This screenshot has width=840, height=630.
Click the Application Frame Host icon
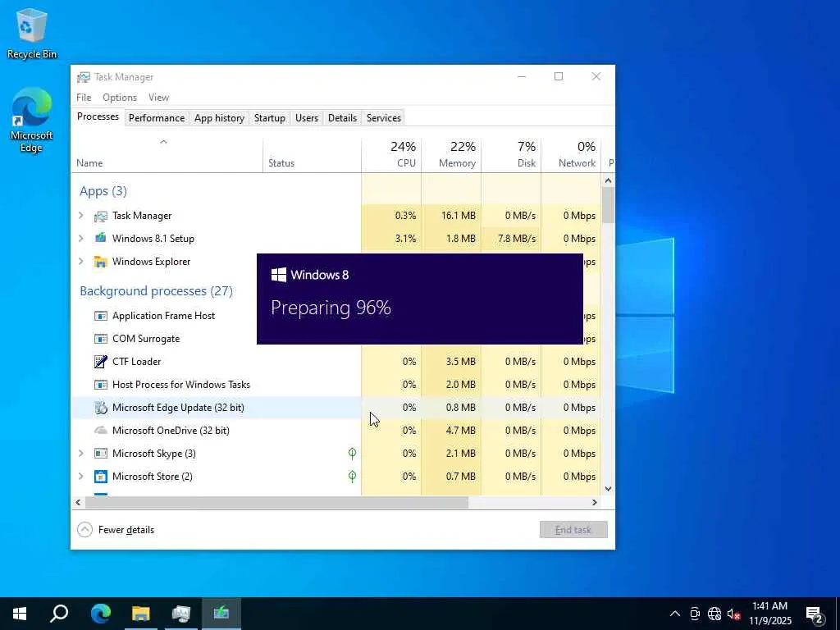pyautogui.click(x=101, y=316)
